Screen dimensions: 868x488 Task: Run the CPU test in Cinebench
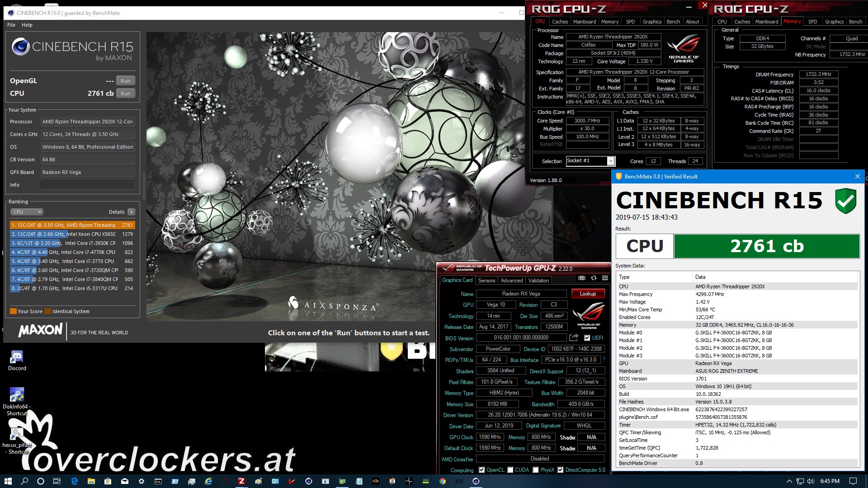pyautogui.click(x=125, y=94)
